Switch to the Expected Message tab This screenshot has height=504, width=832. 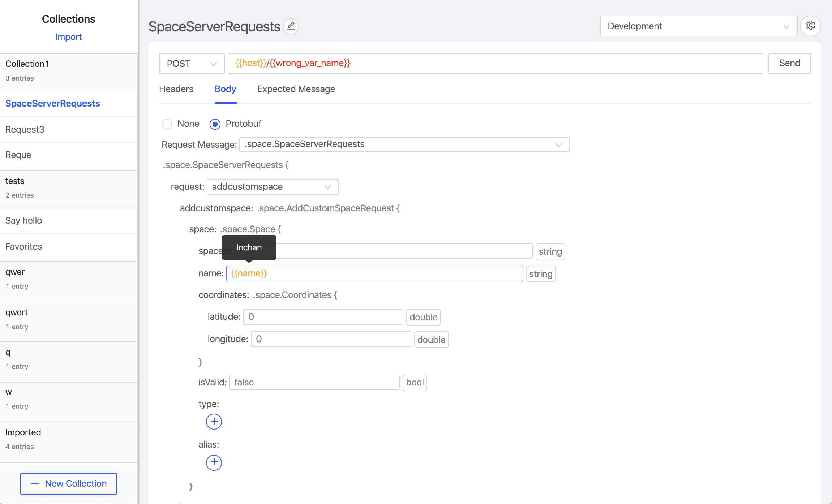point(296,89)
